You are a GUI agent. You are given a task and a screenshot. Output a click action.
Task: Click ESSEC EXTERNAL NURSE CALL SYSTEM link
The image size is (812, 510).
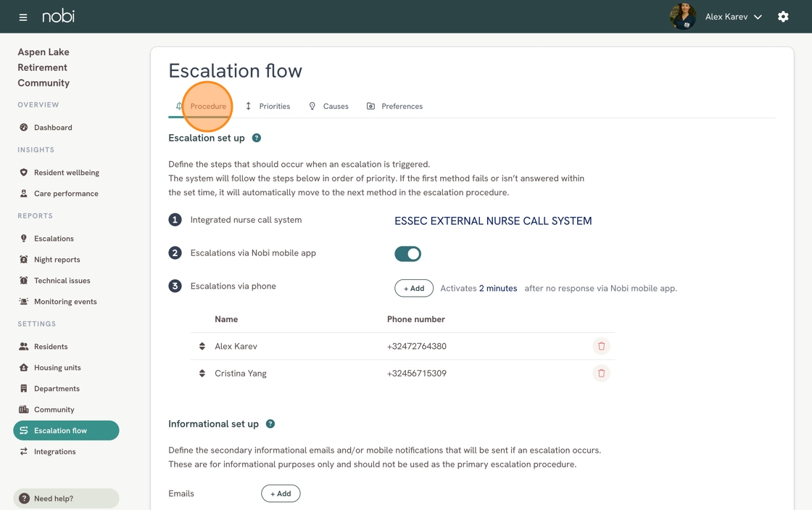coord(493,221)
